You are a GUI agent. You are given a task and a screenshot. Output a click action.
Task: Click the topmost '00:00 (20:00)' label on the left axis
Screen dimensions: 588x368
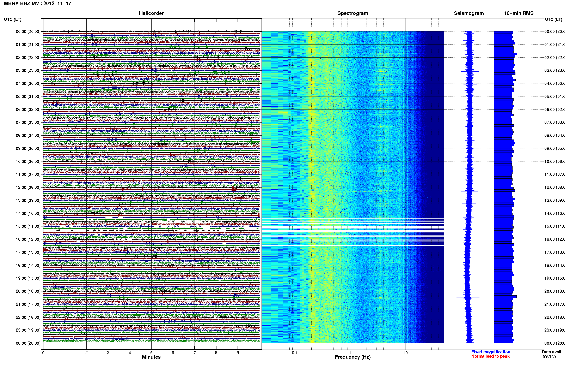(28, 31)
